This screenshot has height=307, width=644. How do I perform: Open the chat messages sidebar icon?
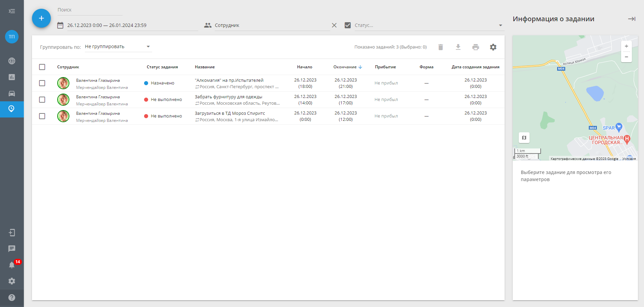pos(12,249)
